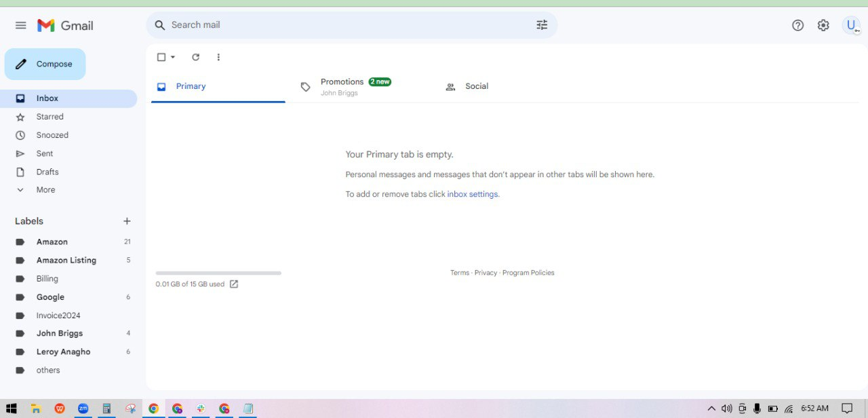868x418 pixels.
Task: Click the storage usage progress bar
Action: (218, 273)
